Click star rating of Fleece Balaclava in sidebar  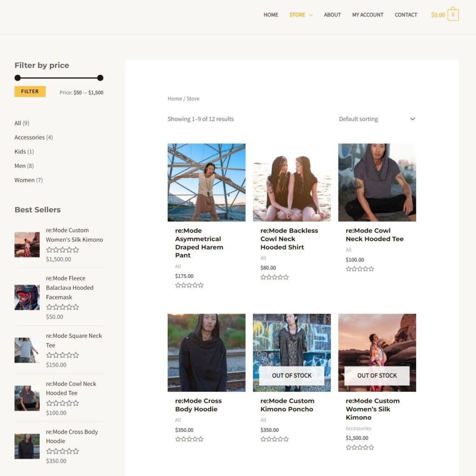pos(62,307)
